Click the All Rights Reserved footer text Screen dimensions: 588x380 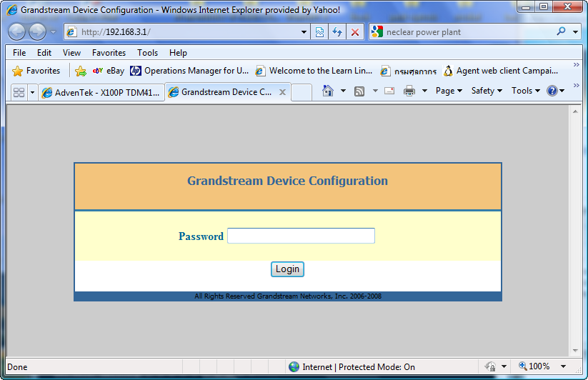288,296
